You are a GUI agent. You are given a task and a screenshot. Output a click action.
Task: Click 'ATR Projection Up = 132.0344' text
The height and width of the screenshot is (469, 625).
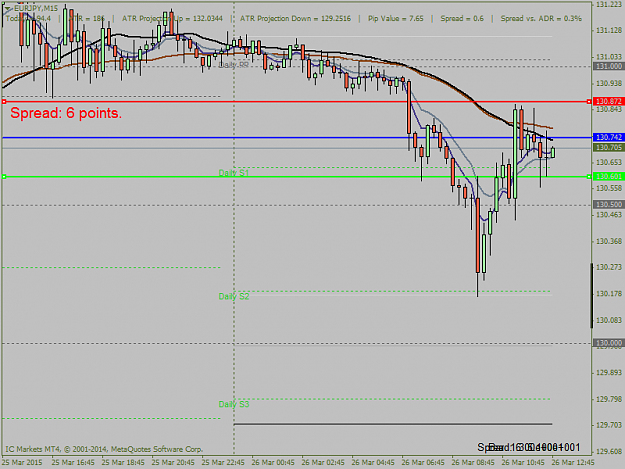tap(172, 19)
